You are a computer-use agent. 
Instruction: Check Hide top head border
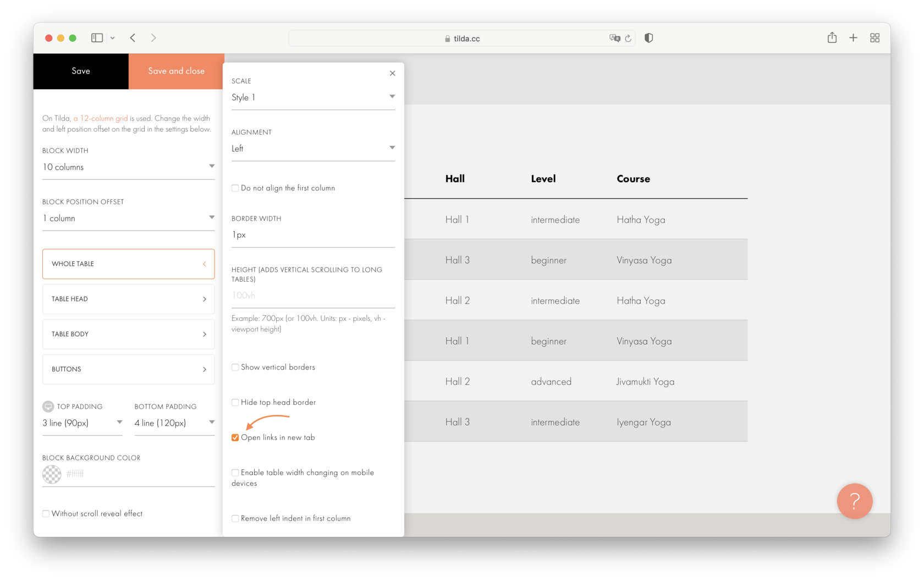tap(235, 402)
